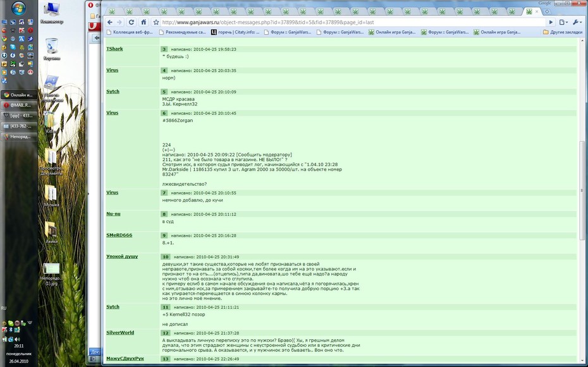Open the wrench settings menu dropdown

click(577, 23)
